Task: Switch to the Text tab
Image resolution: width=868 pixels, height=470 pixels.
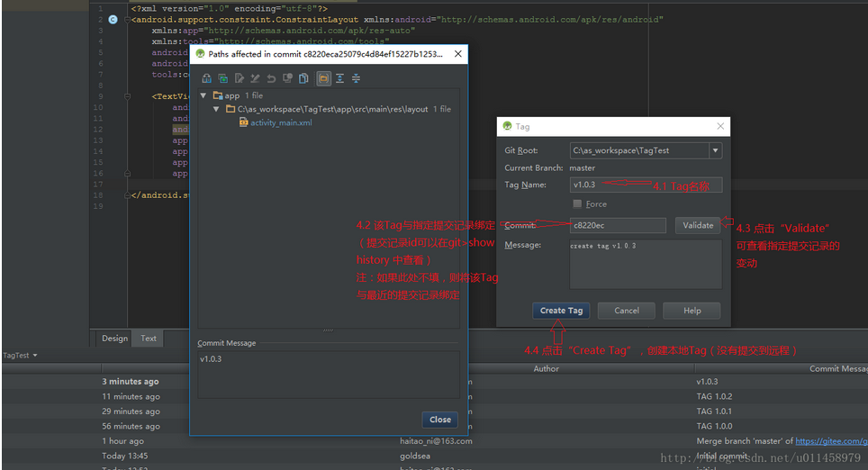Action: [x=149, y=339]
